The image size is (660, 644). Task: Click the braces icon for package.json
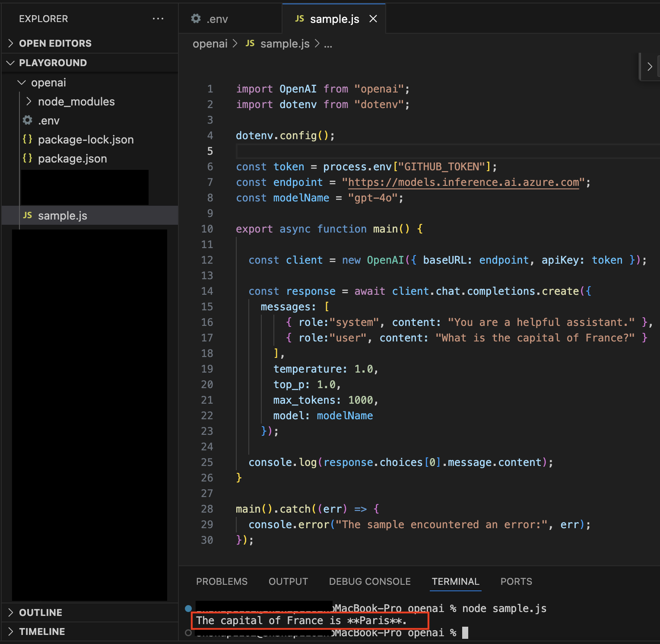click(27, 158)
